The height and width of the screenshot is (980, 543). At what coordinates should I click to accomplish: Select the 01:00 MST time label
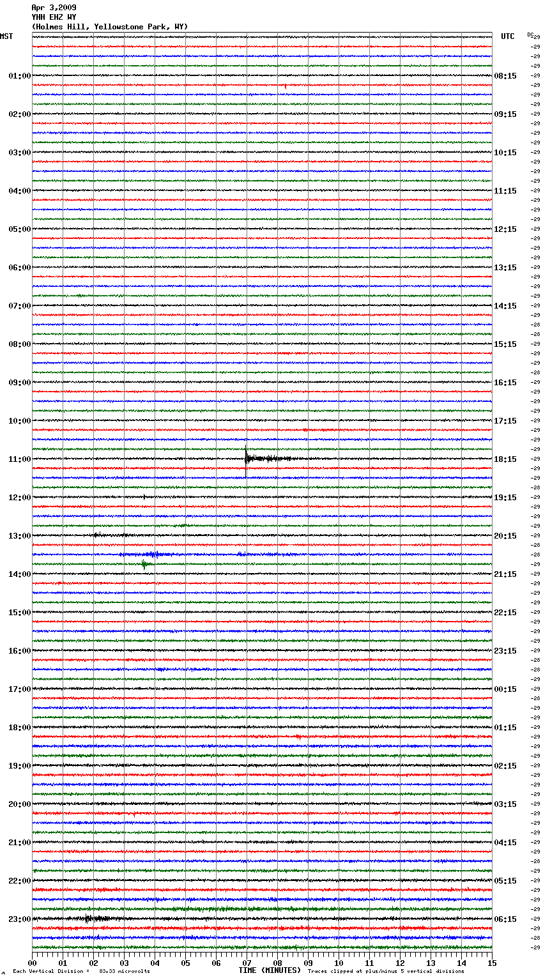point(20,76)
